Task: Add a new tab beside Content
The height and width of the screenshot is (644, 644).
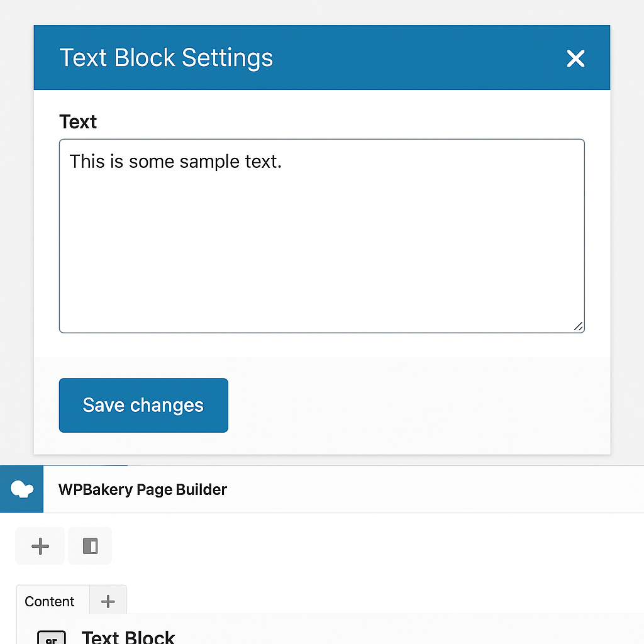Action: coord(108,601)
